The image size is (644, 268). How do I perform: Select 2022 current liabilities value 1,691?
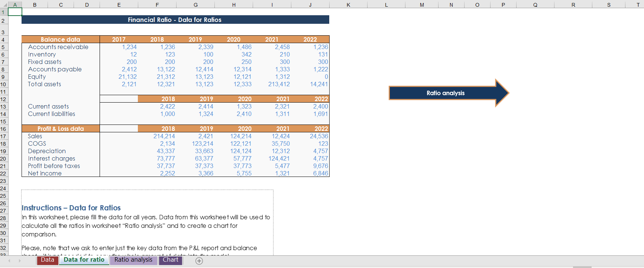click(x=321, y=114)
